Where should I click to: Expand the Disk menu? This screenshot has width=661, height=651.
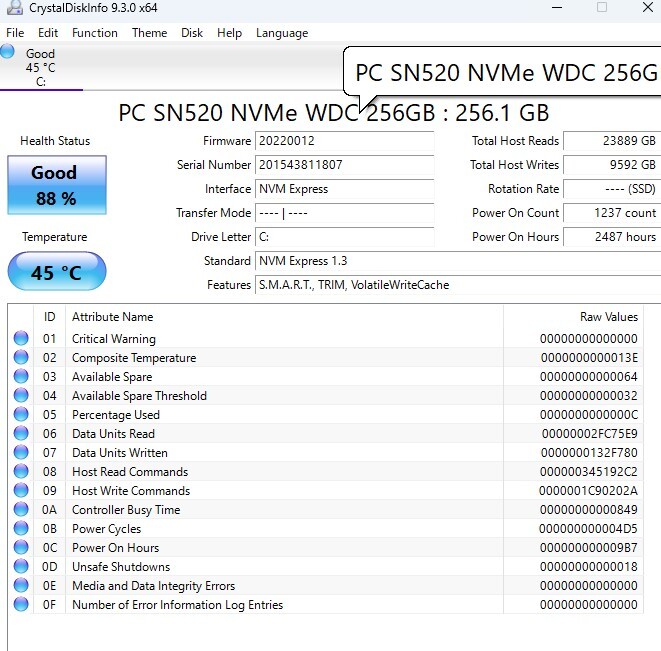click(192, 33)
